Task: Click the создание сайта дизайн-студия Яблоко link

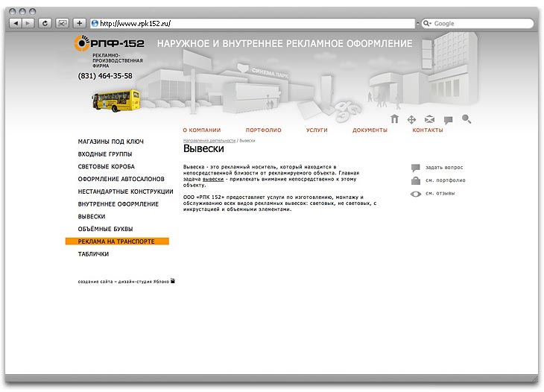Action: coord(124,282)
